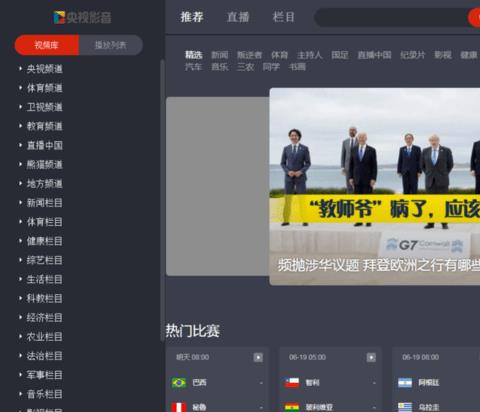Open the G7 banner thumbnail
The height and width of the screenshot is (412, 480).
(x=375, y=186)
